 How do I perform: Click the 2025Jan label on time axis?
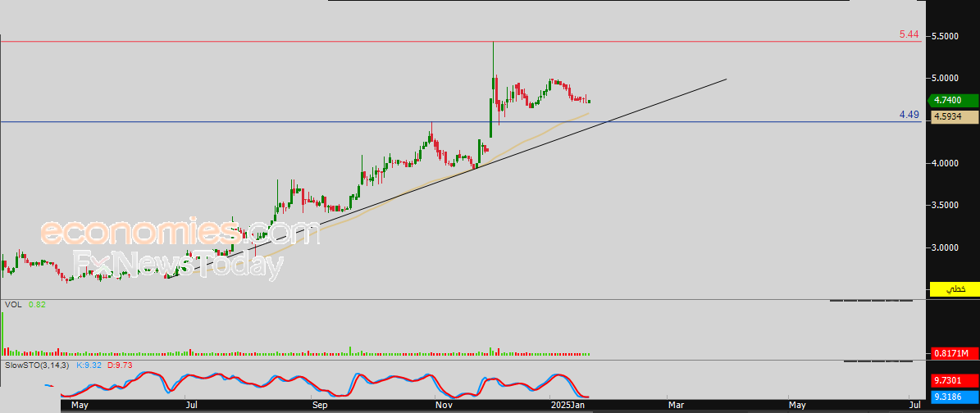(x=567, y=406)
